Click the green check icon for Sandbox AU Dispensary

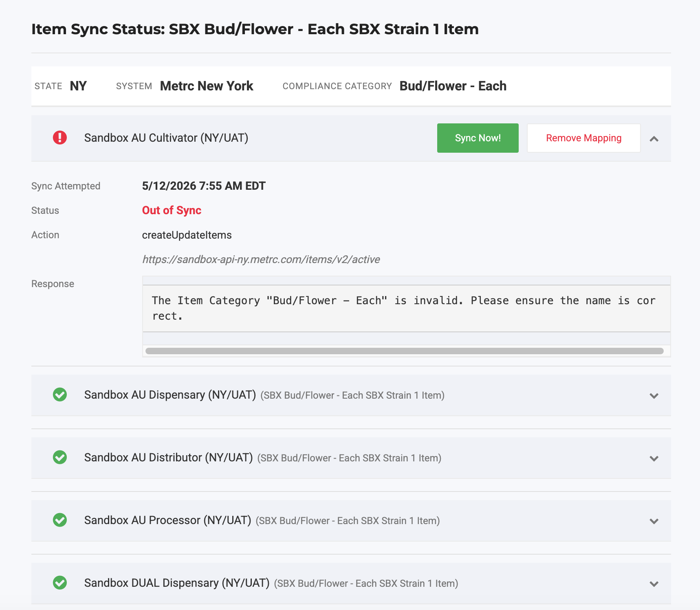(x=60, y=395)
